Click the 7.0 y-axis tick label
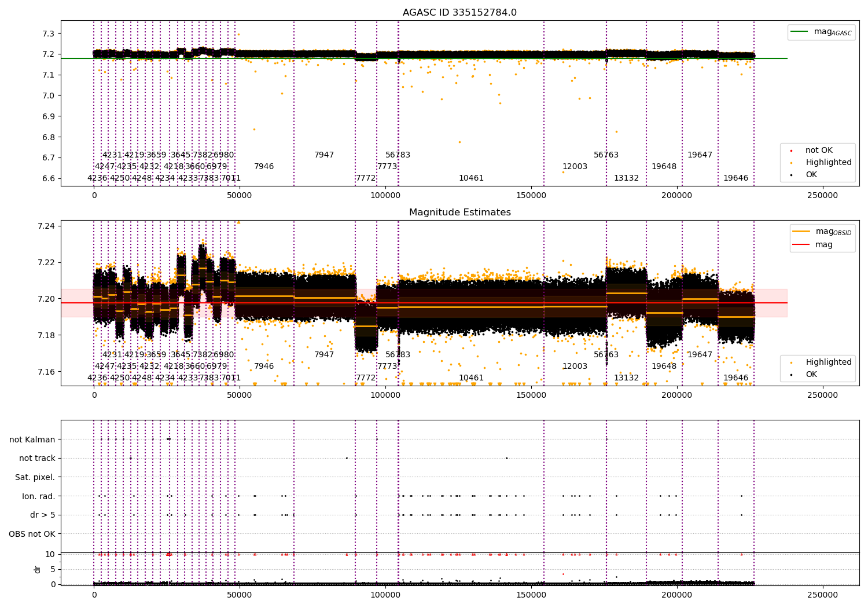 pyautogui.click(x=49, y=96)
